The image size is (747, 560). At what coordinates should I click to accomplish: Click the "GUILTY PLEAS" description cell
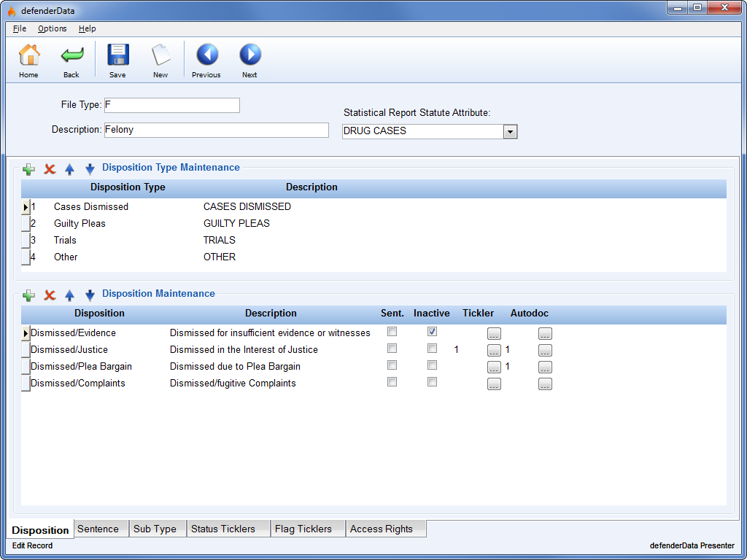[x=236, y=223]
